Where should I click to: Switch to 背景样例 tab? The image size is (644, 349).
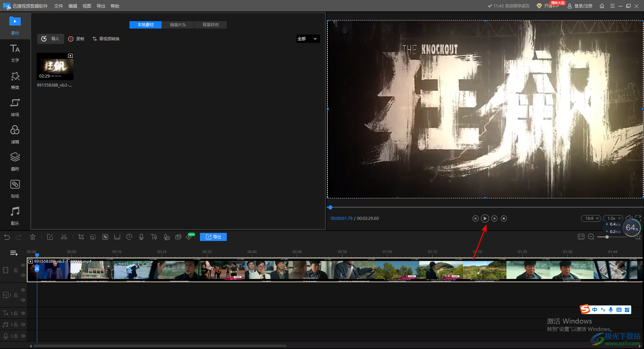(x=211, y=25)
